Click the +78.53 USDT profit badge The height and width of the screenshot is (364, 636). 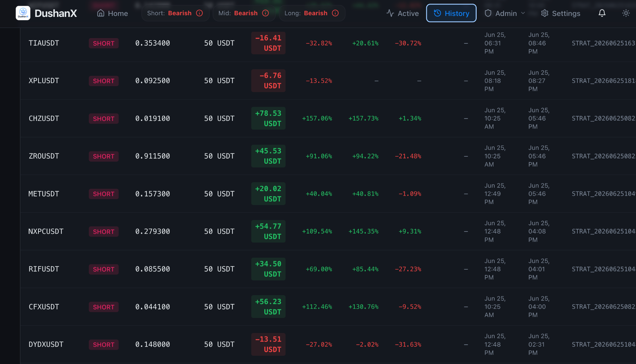[x=268, y=119]
